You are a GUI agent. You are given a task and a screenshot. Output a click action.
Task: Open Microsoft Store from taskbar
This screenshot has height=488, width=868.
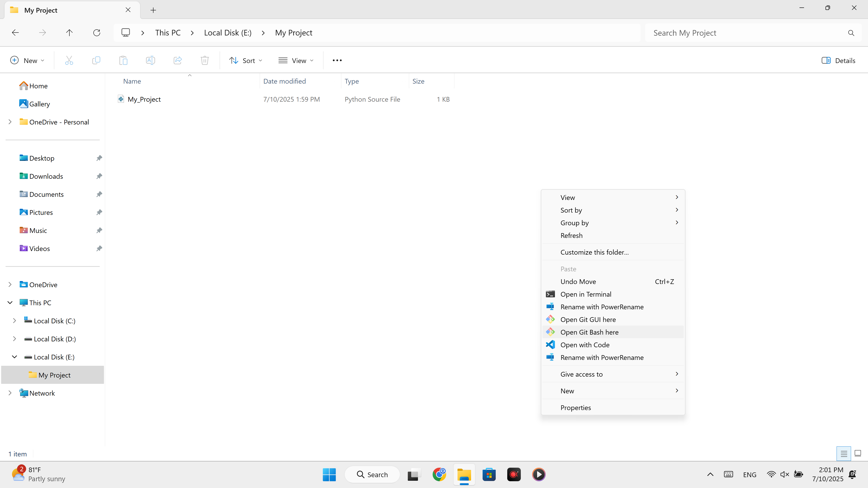pyautogui.click(x=489, y=474)
